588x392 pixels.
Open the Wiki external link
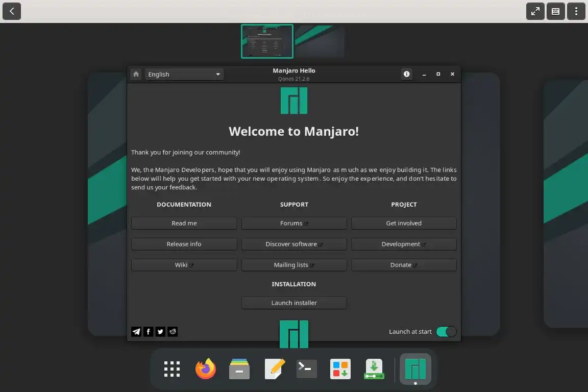click(x=184, y=265)
